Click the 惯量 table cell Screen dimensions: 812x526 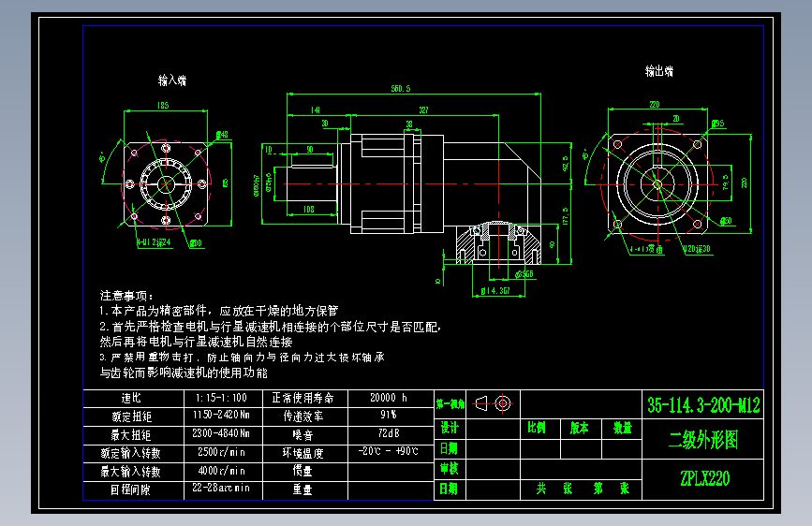point(305,472)
